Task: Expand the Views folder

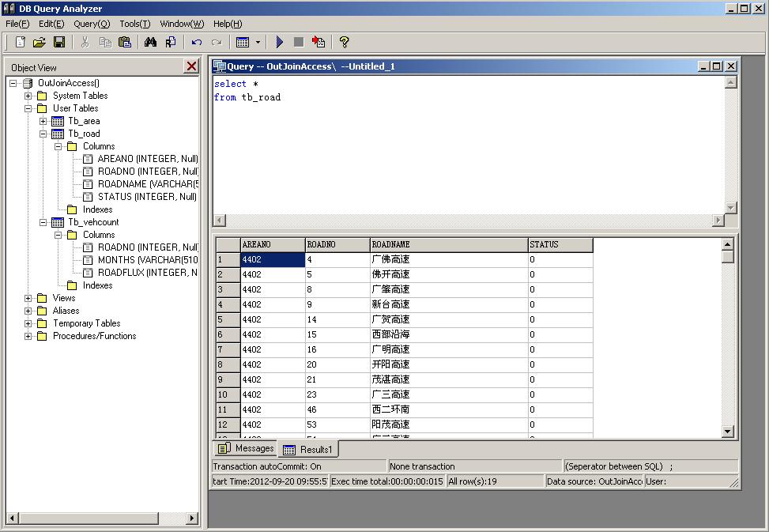Action: [28, 297]
